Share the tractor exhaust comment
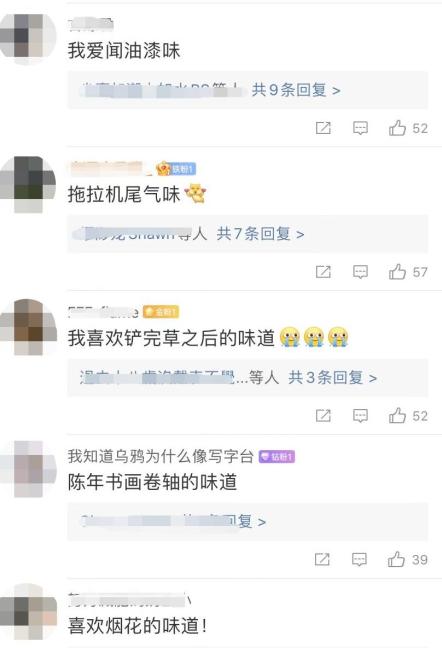The image size is (442, 648). point(323,272)
